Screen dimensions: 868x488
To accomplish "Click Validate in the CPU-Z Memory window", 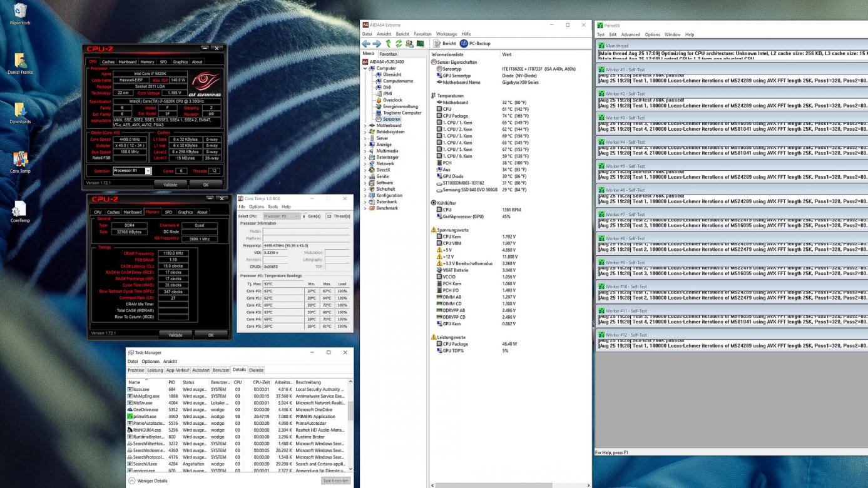I will (175, 335).
